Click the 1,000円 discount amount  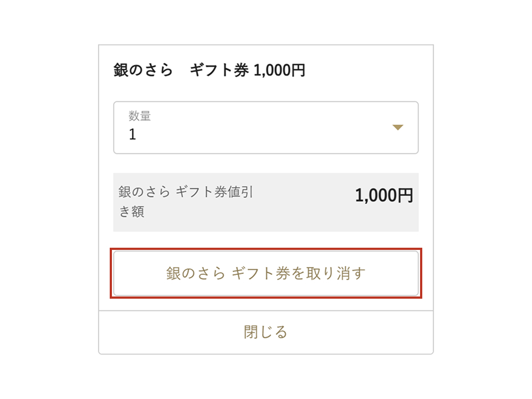pyautogui.click(x=383, y=195)
